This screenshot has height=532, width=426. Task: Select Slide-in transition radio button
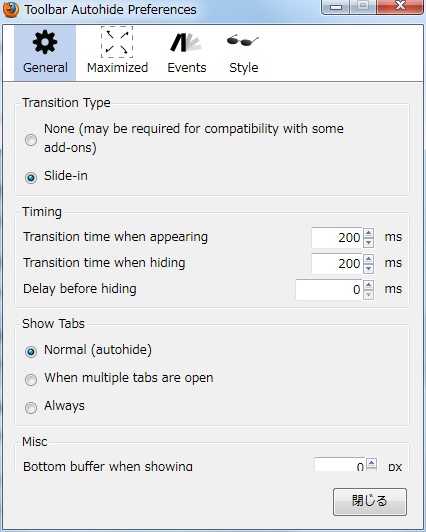(x=31, y=177)
